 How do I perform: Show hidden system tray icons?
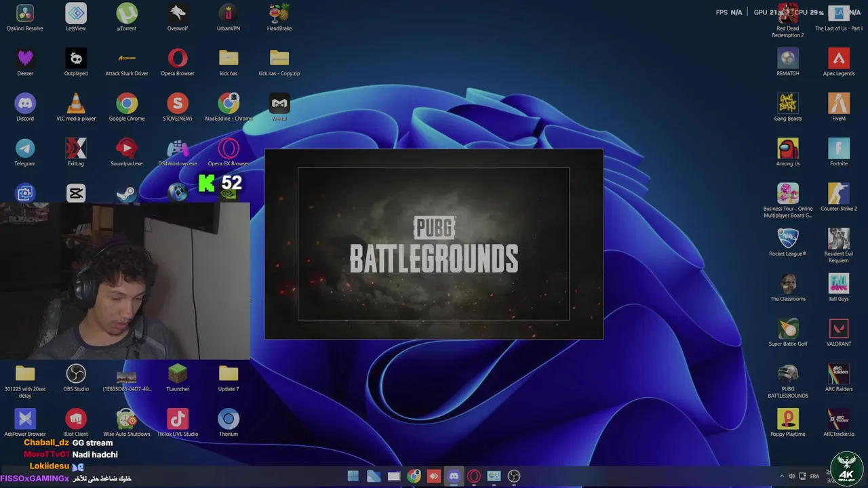pyautogui.click(x=781, y=476)
